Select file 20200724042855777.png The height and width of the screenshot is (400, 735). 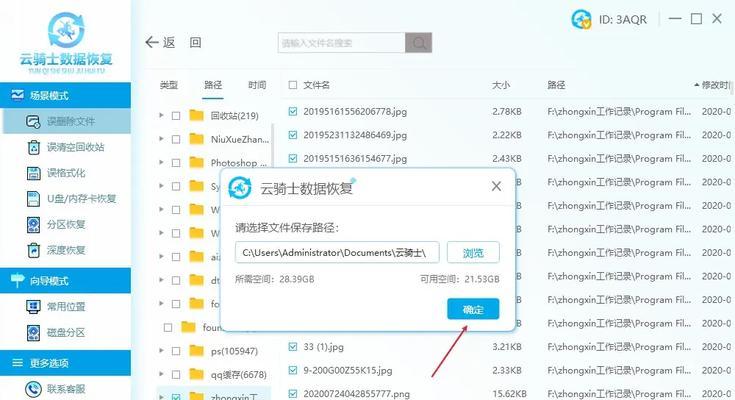(356, 394)
